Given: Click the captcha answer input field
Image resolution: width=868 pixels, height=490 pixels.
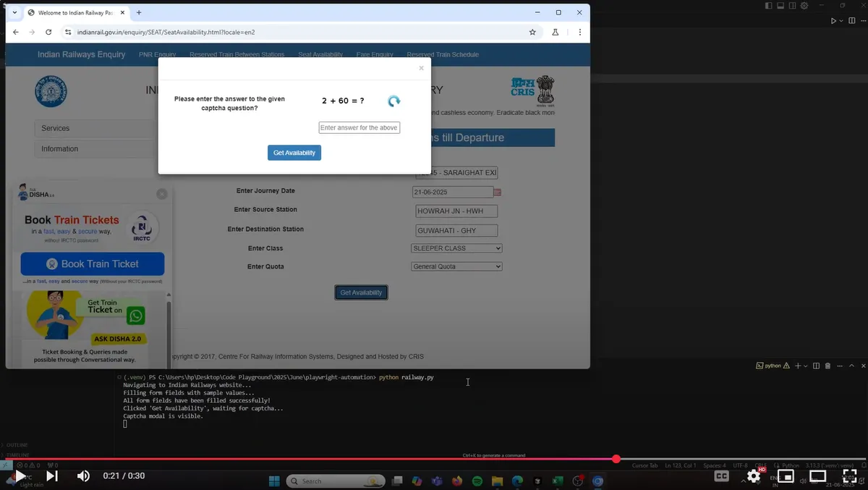Looking at the screenshot, I should pyautogui.click(x=359, y=127).
